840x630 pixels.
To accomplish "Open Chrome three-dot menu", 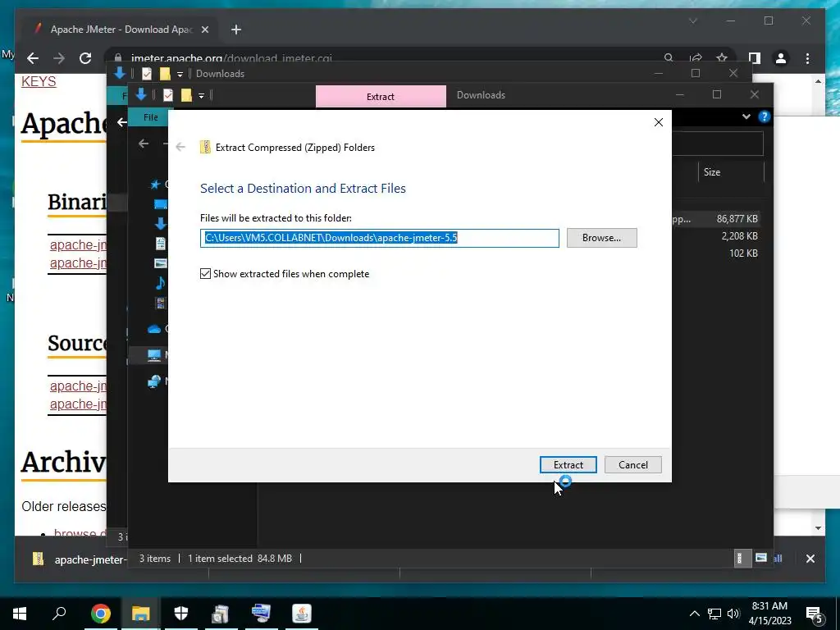I will 807,58.
